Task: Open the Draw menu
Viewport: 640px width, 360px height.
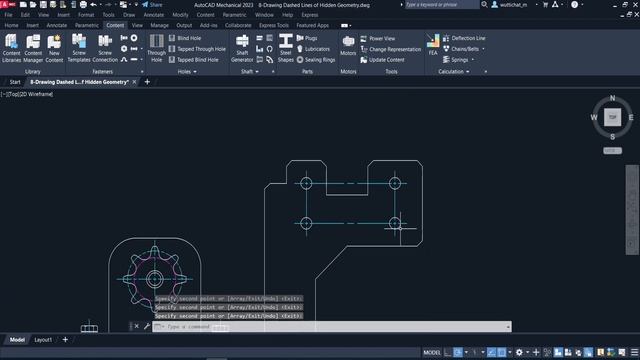Action: point(129,15)
